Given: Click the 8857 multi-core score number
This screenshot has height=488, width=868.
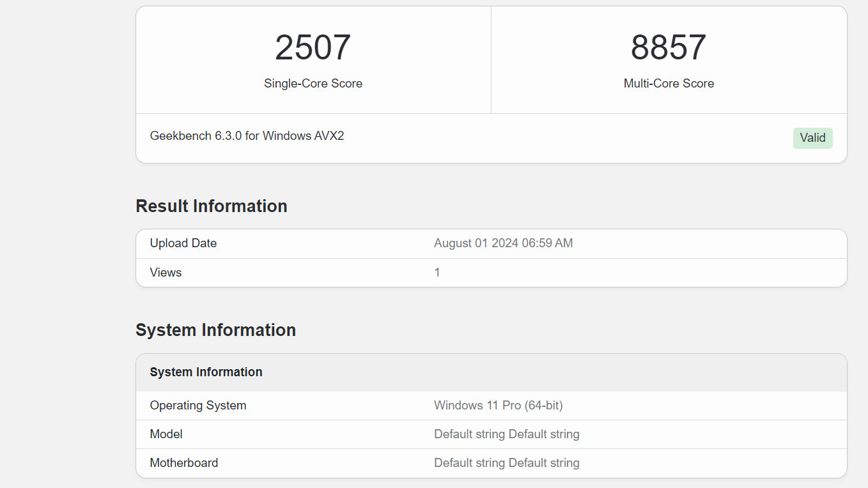Looking at the screenshot, I should point(668,48).
